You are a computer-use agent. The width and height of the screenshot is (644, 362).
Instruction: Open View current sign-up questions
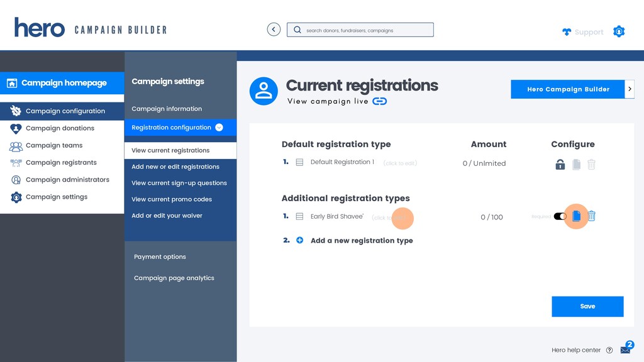pos(179,183)
